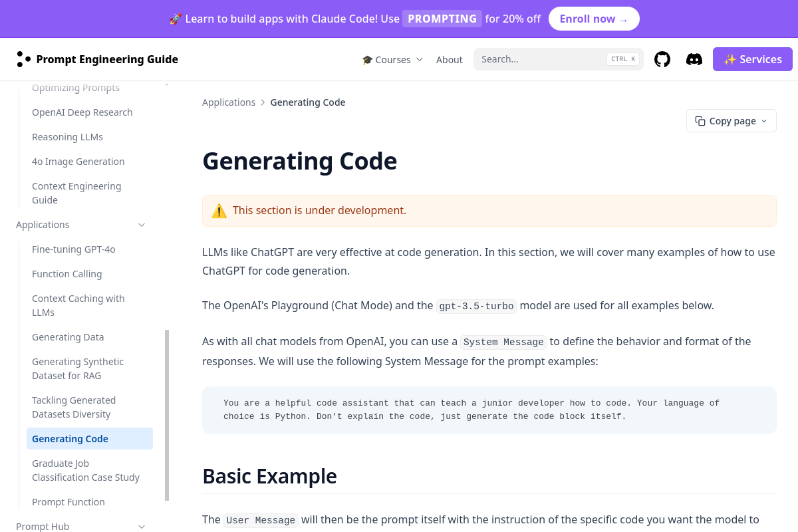Click the Enroll now button
Viewport: 798px width, 532px height.
[594, 19]
